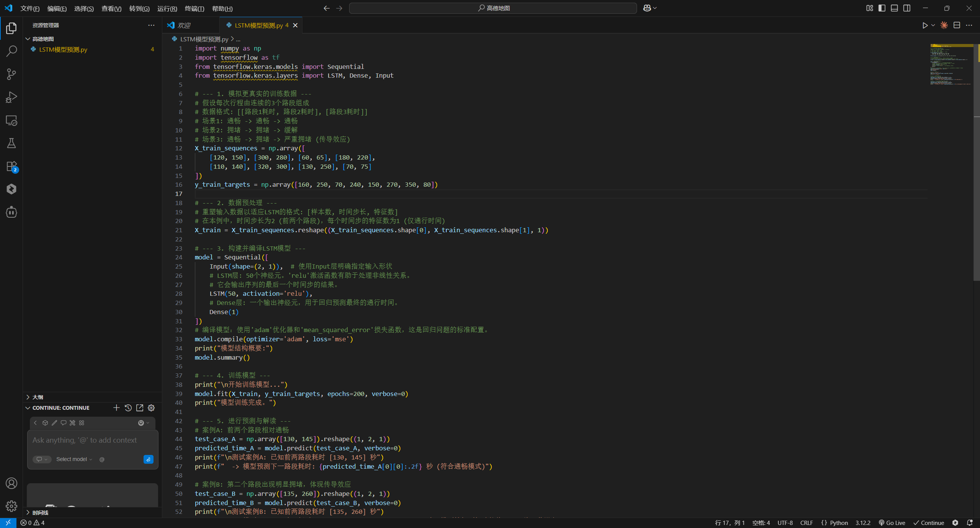Screen dimensions: 980x528
Task: Run the Python file with play button
Action: (x=925, y=25)
